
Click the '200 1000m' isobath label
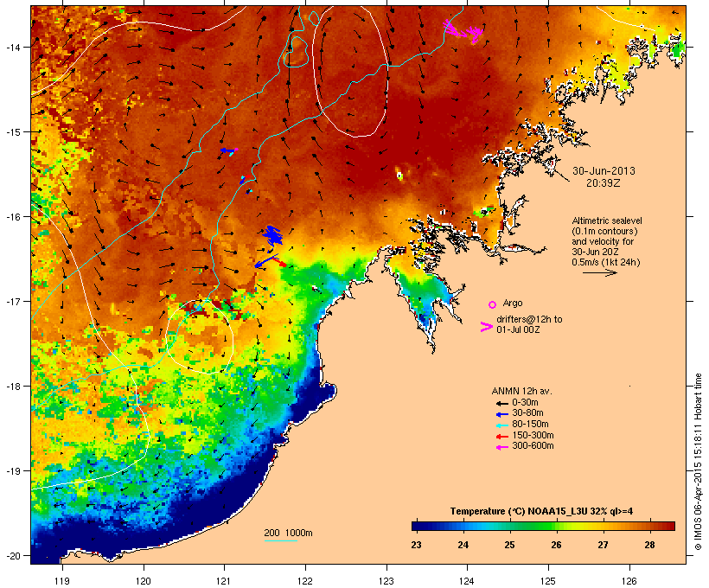[x=288, y=533]
